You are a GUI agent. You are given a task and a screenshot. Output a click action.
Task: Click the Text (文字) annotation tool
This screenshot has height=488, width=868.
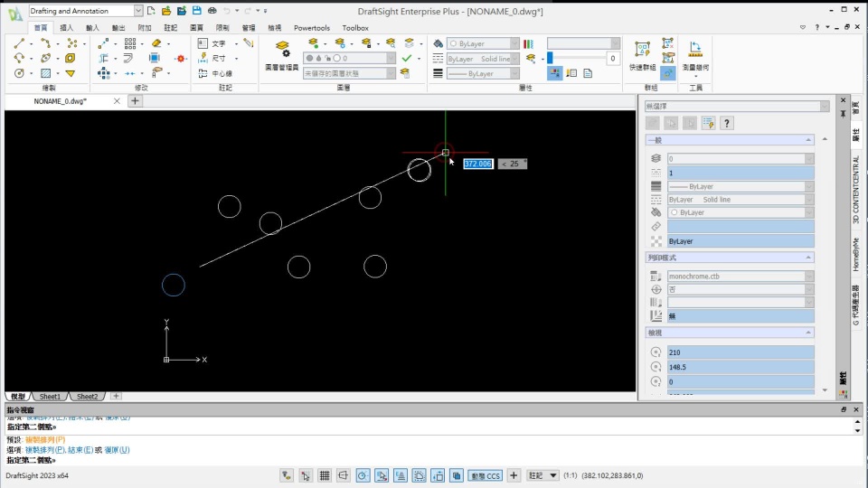pos(212,43)
